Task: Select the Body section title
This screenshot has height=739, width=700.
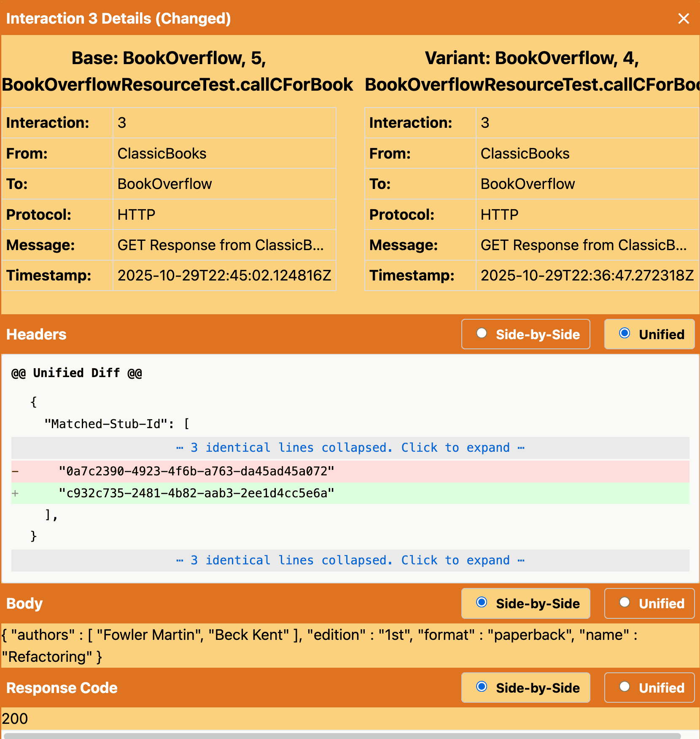Action: point(24,603)
